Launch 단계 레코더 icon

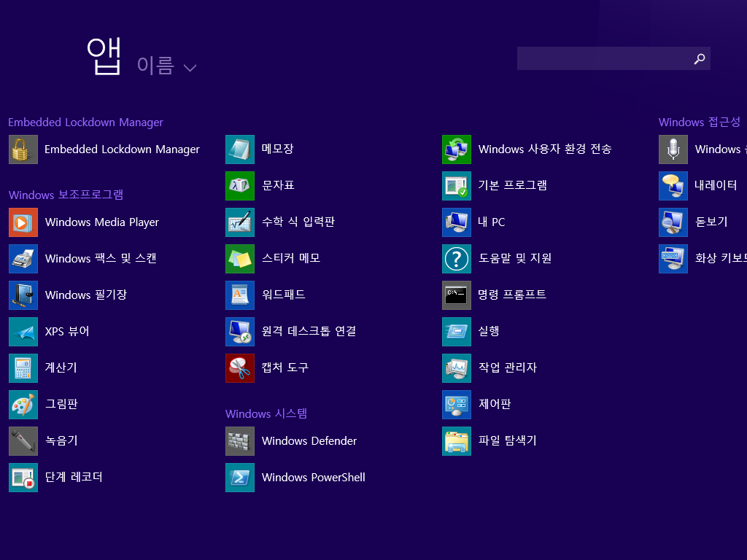pos(23,478)
